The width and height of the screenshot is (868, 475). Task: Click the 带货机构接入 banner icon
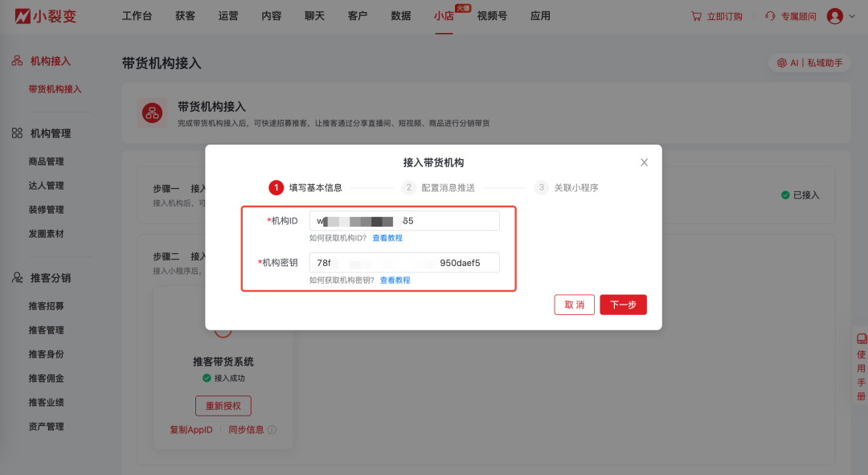click(150, 113)
